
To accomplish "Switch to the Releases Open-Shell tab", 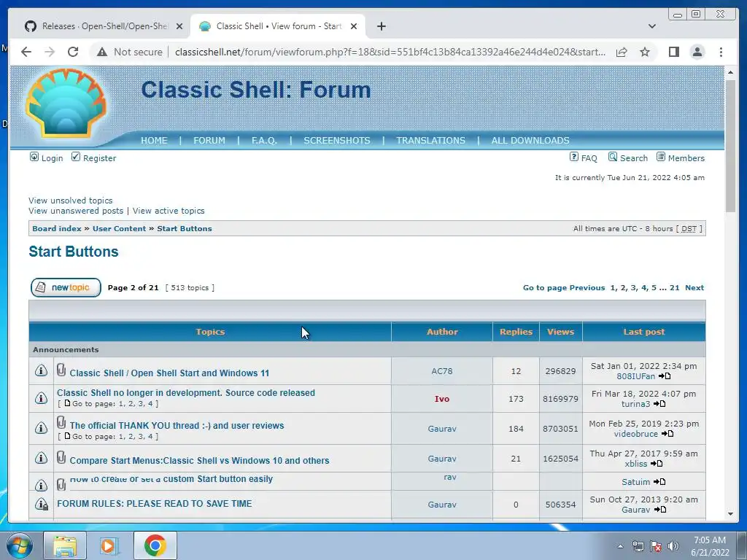I will (104, 26).
